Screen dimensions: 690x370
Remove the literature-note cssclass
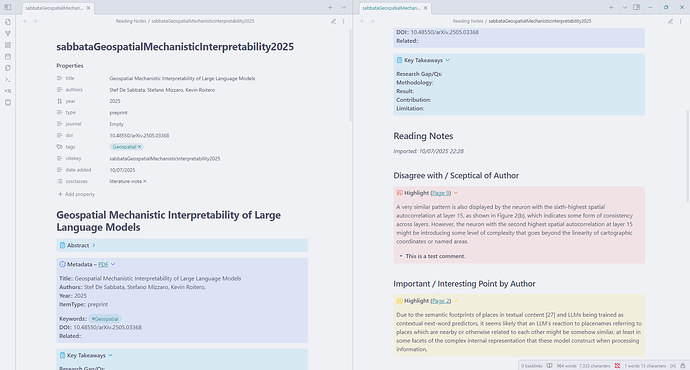click(145, 181)
